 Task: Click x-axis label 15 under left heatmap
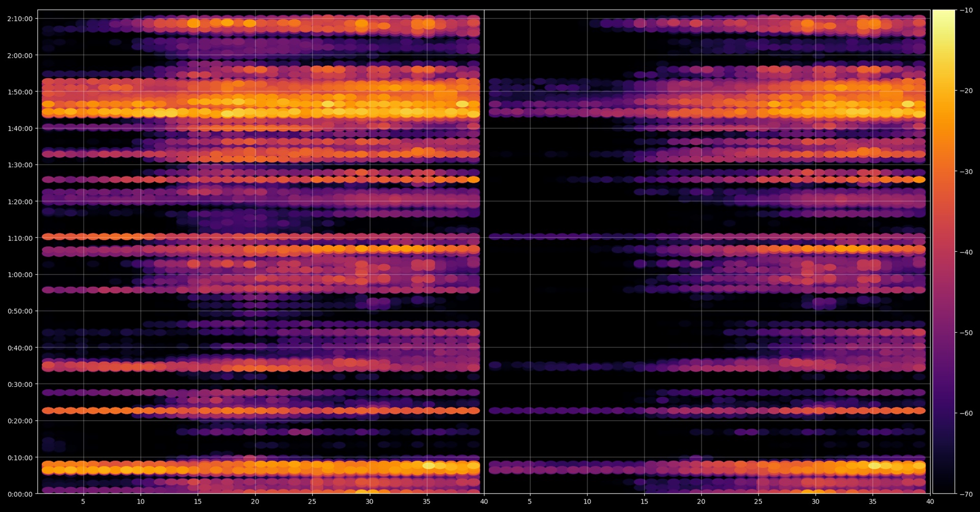pos(198,501)
